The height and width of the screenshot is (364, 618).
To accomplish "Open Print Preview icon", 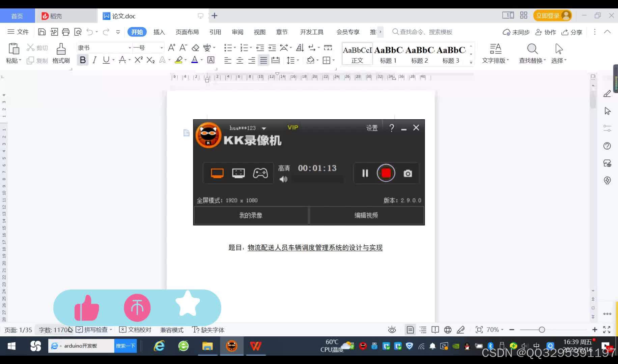I will tap(78, 32).
